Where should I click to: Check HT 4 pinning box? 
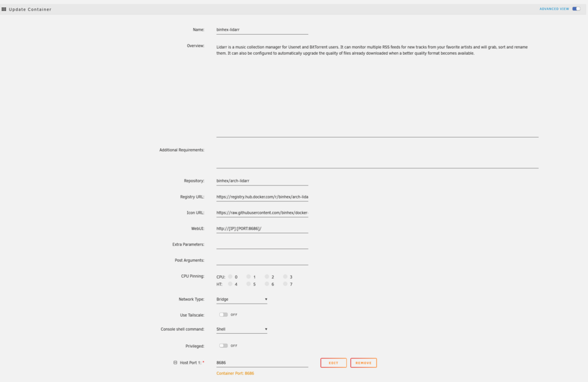pos(230,284)
